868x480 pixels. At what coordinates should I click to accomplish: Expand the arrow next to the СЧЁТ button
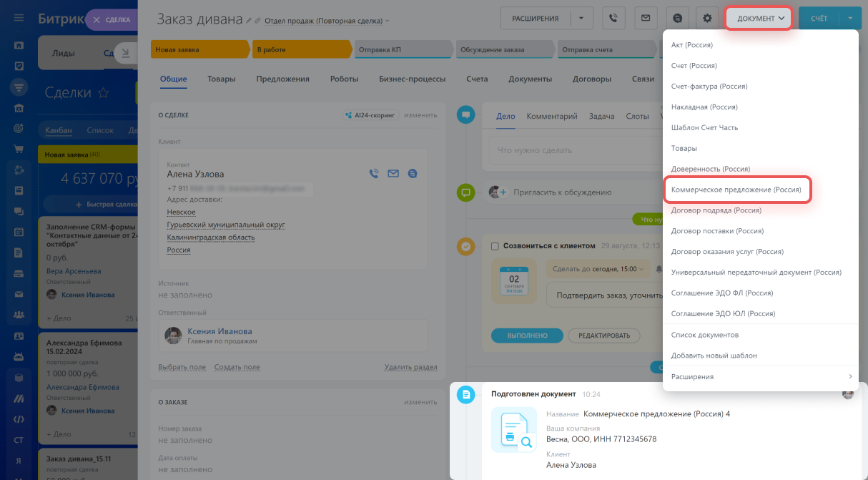850,18
